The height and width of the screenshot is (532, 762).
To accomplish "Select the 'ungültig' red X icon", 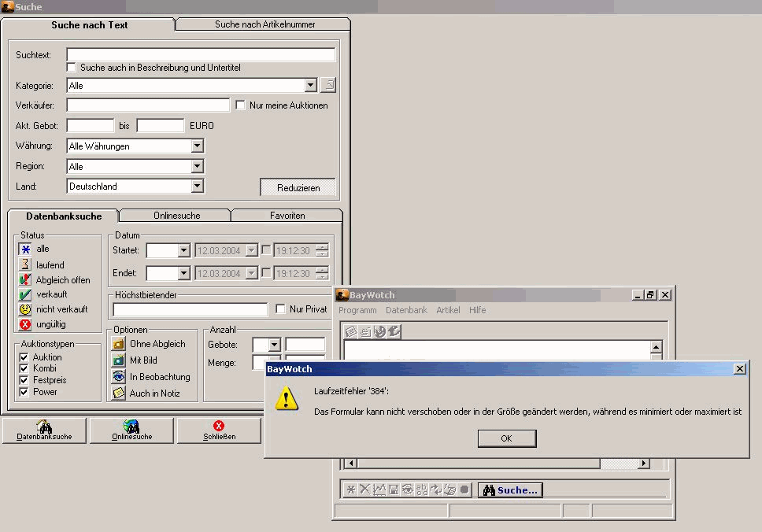I will click(25, 324).
